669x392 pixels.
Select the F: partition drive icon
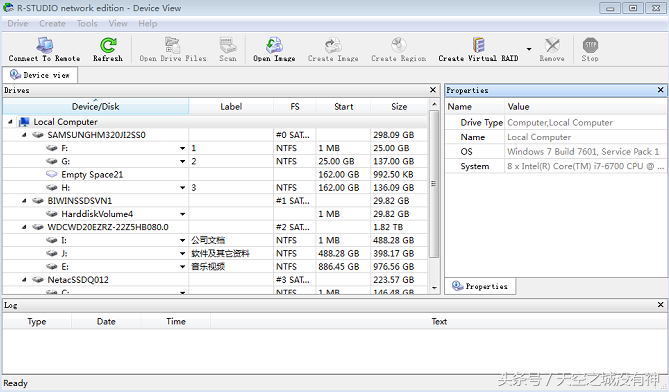click(52, 148)
